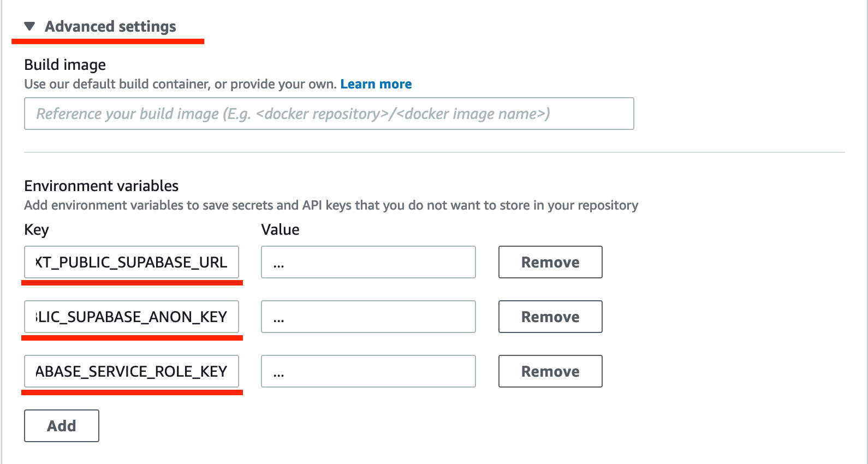Screen dimensions: 868x464
Task: Click the Environment variables section label
Action: click(x=100, y=186)
